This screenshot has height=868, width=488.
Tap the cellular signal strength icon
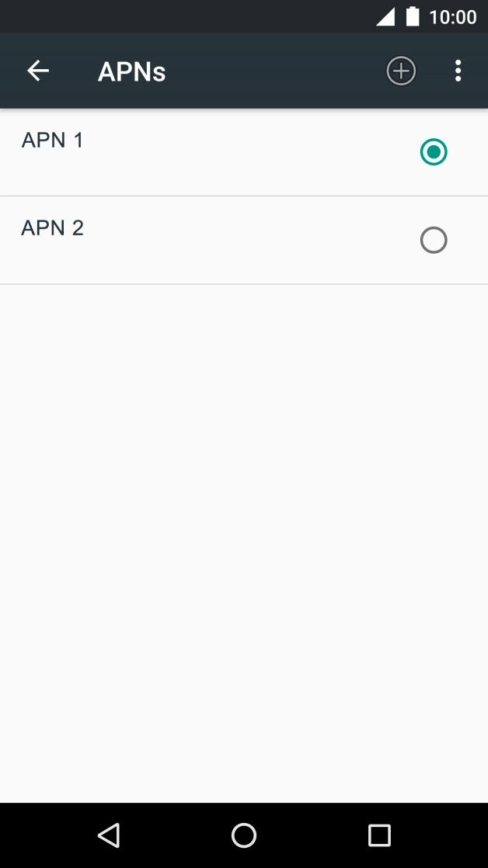point(385,16)
